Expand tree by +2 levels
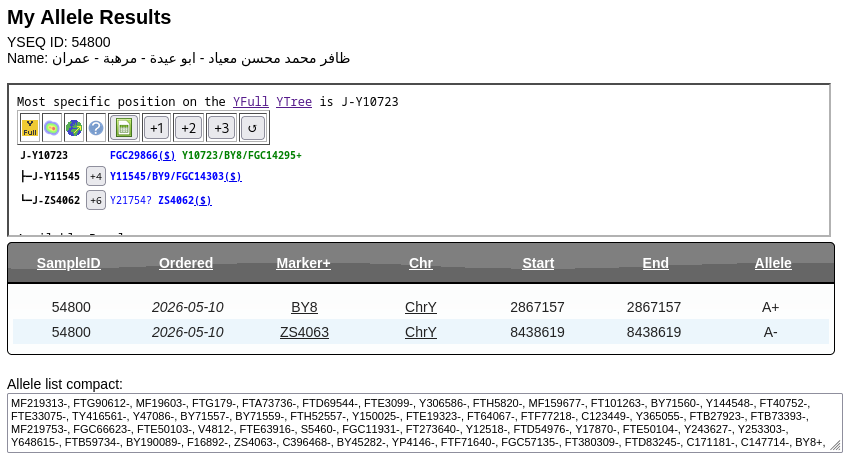851x463 pixels. click(x=188, y=128)
